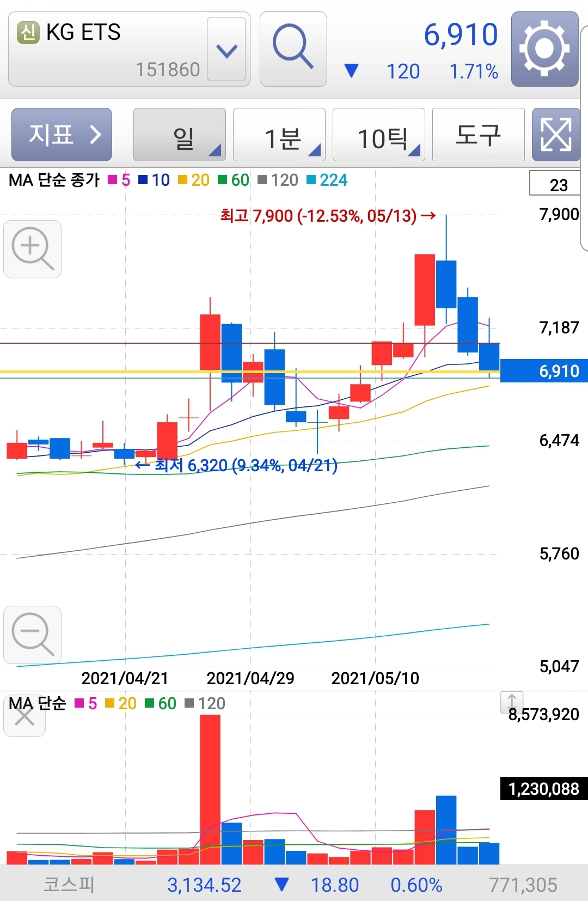
Task: Click the stock code 151860
Action: [168, 70]
